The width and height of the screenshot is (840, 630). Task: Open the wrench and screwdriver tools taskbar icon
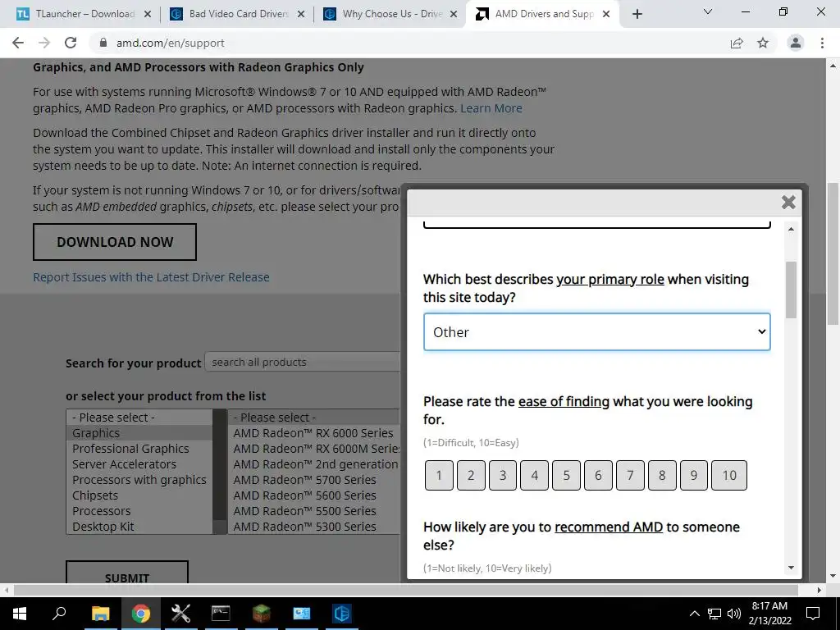coord(181,614)
